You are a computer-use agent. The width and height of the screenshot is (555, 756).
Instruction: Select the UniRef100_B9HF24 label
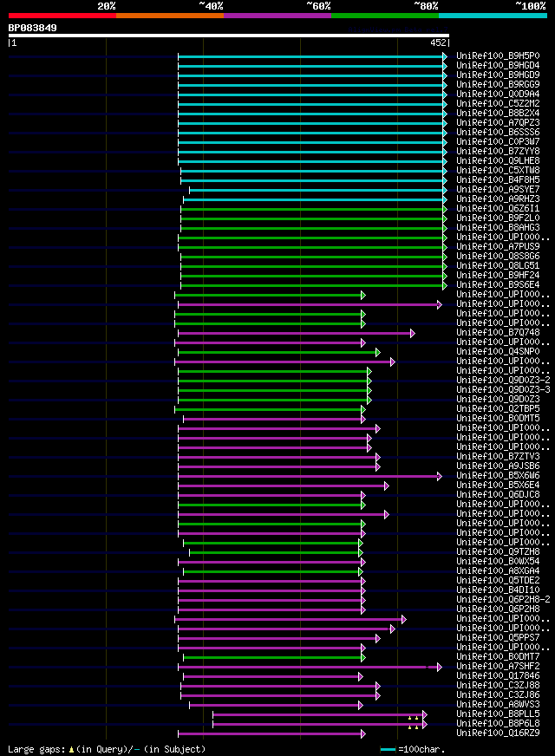(x=498, y=276)
